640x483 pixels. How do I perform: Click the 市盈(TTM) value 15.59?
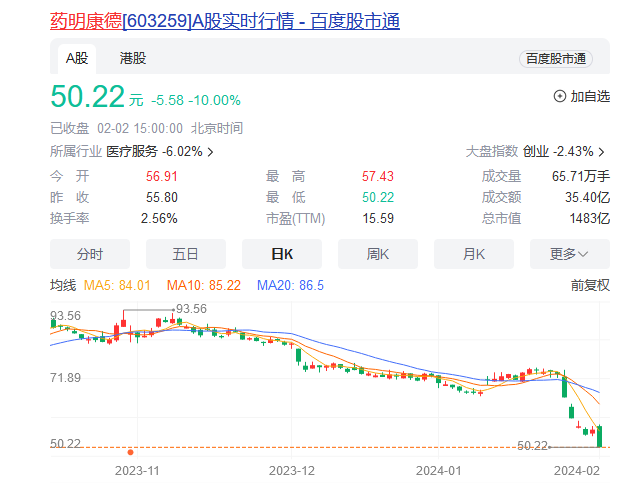click(378, 218)
